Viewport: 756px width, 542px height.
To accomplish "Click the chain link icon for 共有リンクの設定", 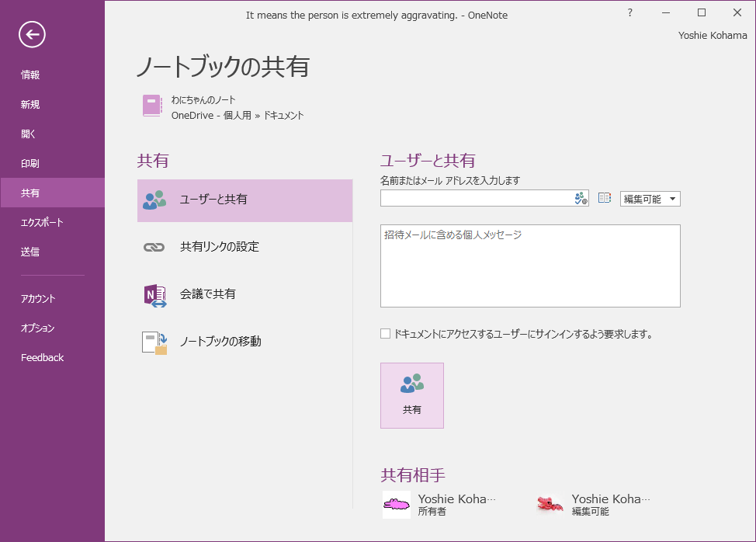I will (154, 248).
